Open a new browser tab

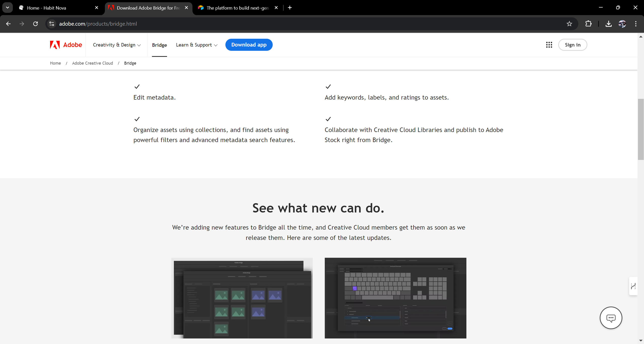[x=290, y=8]
